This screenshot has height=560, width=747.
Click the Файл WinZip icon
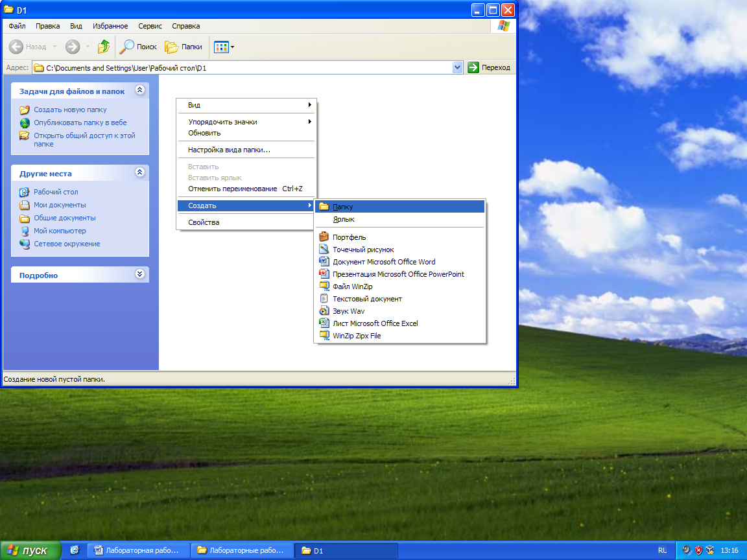[324, 286]
